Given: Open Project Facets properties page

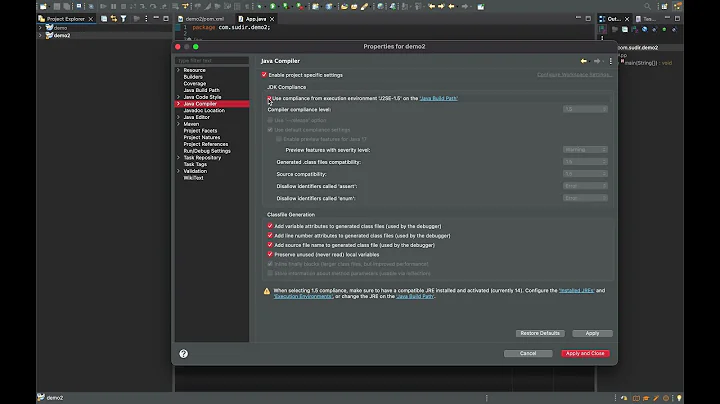Looking at the screenshot, I should coord(200,131).
